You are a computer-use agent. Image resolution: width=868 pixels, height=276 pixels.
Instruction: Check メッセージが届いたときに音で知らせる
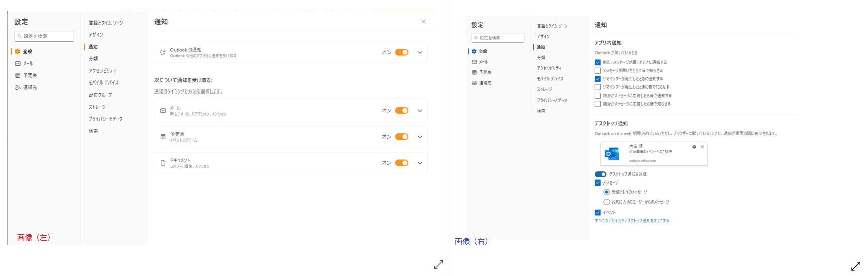pyautogui.click(x=598, y=71)
